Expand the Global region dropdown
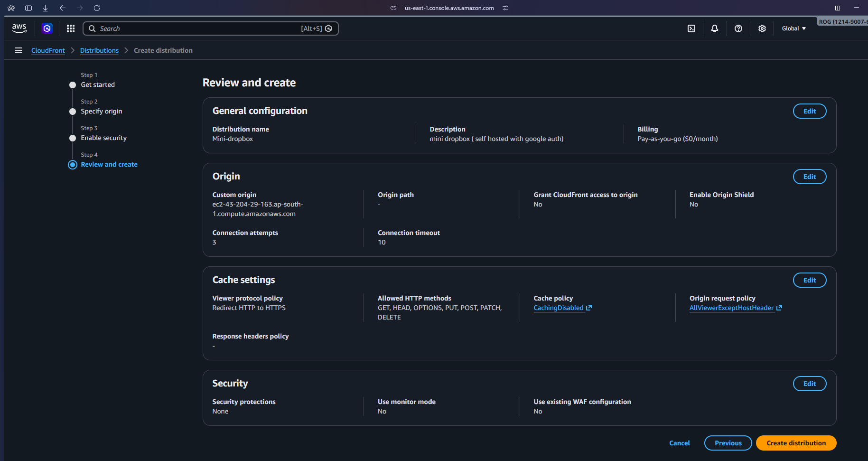 793,28
